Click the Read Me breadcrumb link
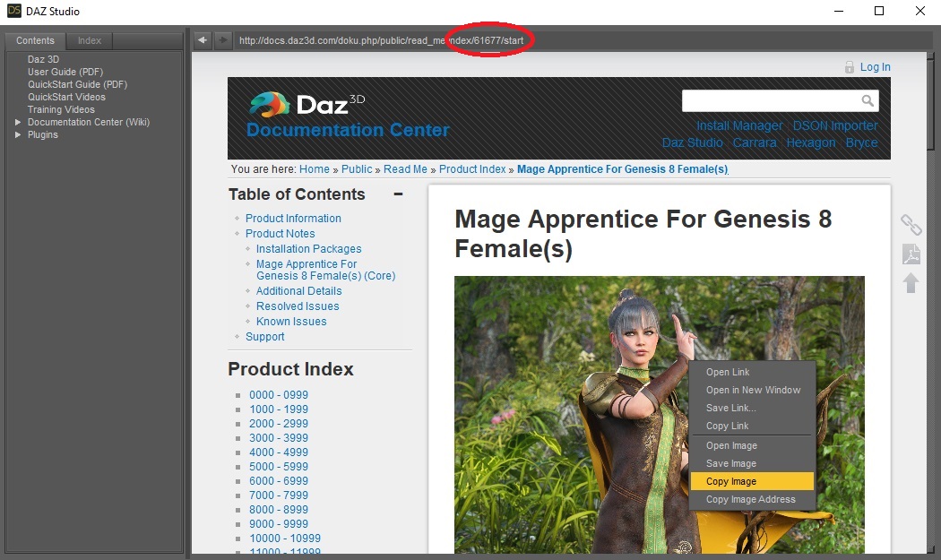The width and height of the screenshot is (941, 560). tap(405, 168)
